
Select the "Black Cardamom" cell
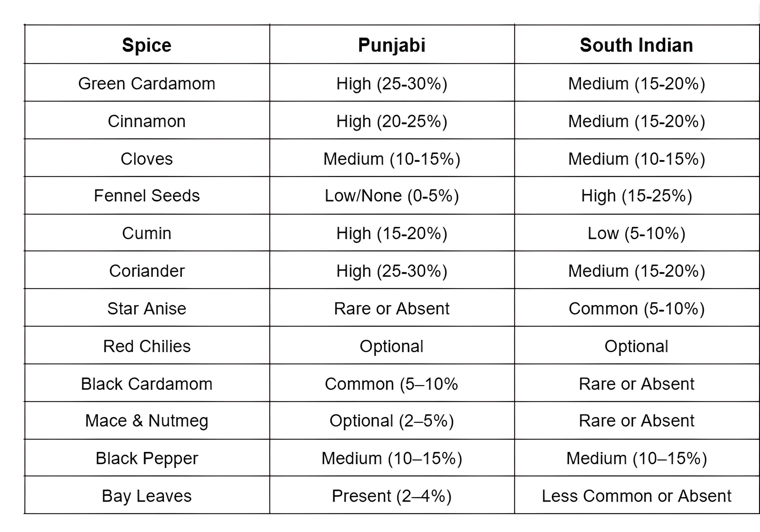[x=147, y=384]
